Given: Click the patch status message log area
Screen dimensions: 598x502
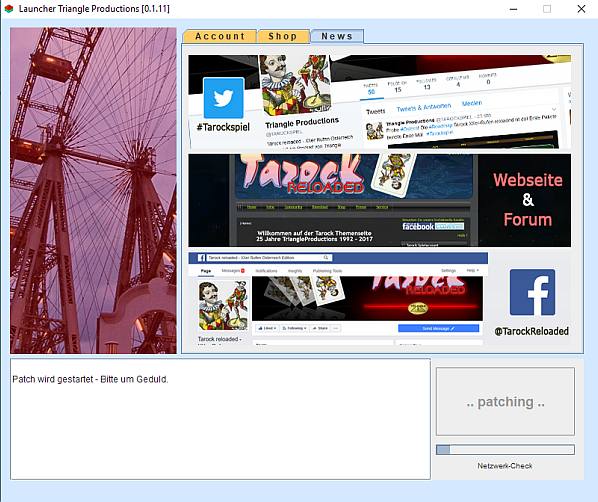Looking at the screenshot, I should pyautogui.click(x=220, y=419).
